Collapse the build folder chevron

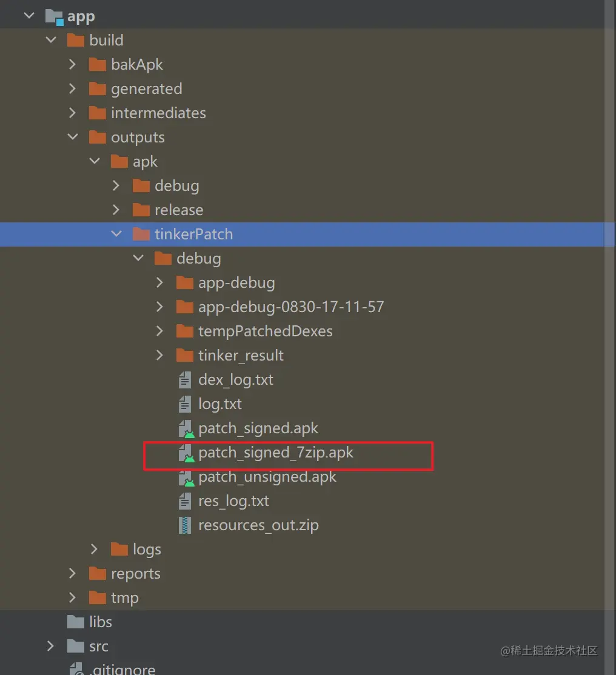pyautogui.click(x=51, y=40)
